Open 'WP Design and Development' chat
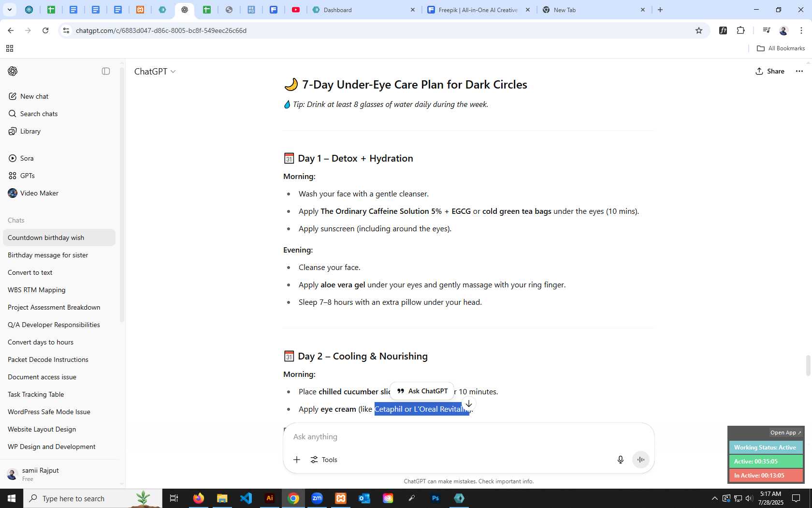Image resolution: width=812 pixels, height=508 pixels. [59, 447]
